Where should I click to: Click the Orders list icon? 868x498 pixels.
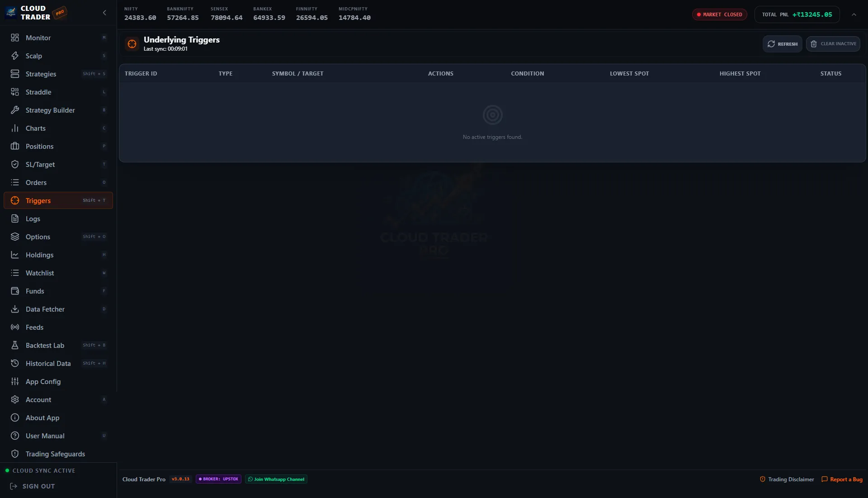15,182
